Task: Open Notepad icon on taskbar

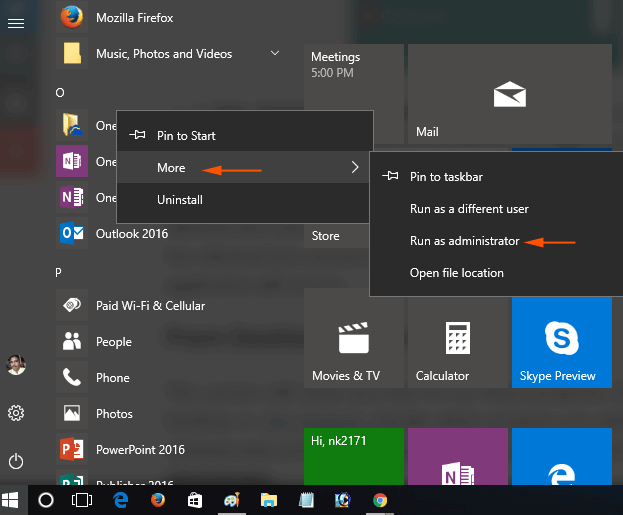Action: (306, 500)
